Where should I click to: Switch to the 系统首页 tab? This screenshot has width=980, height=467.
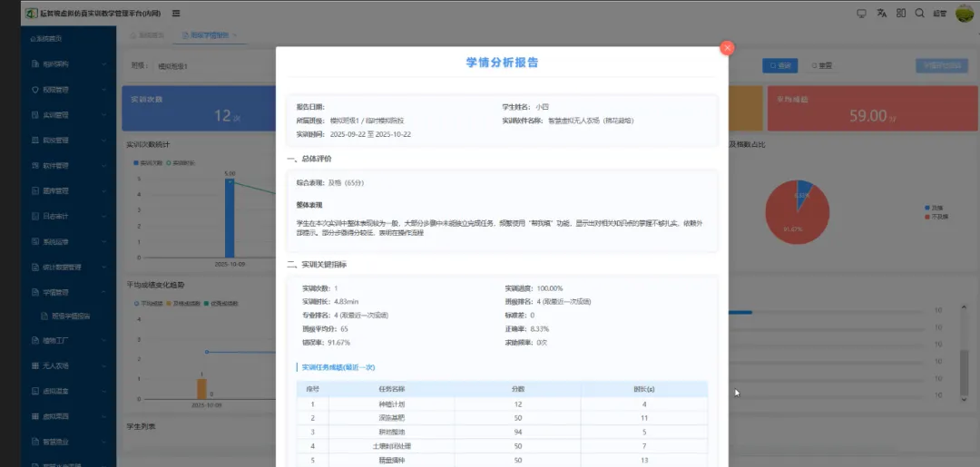(x=147, y=35)
